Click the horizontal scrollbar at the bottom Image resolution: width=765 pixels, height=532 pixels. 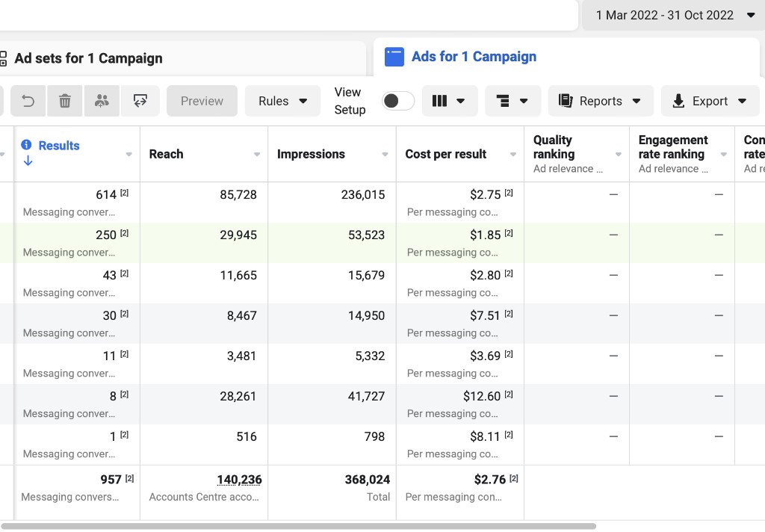point(299,526)
